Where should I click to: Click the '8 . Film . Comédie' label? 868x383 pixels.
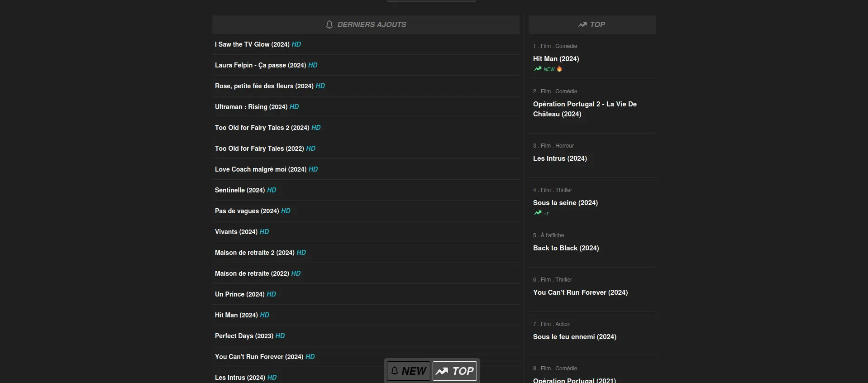point(555,369)
